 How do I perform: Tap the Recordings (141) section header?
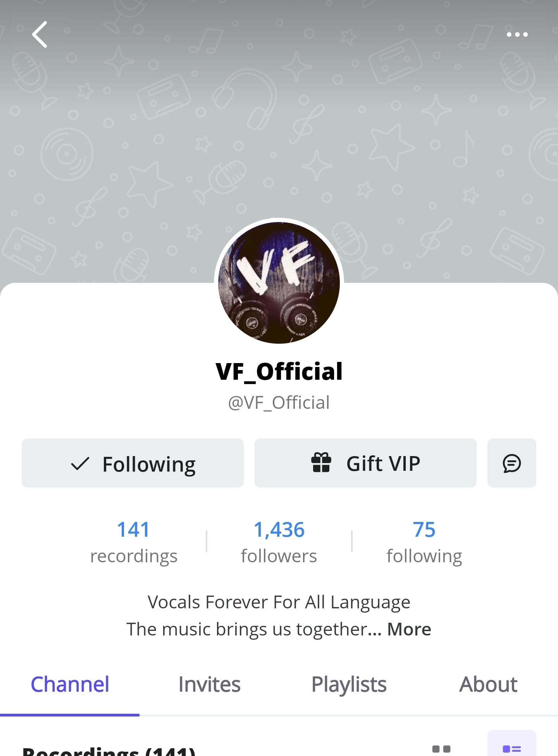tap(109, 751)
